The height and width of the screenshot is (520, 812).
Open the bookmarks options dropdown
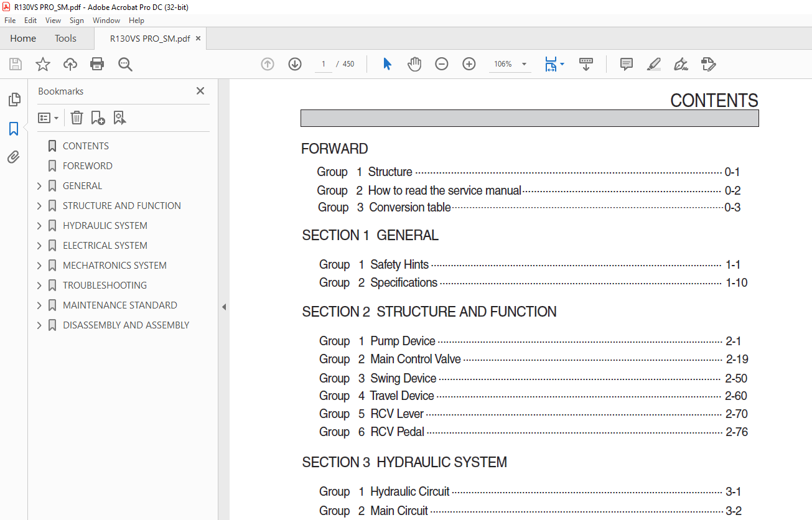[x=48, y=118]
